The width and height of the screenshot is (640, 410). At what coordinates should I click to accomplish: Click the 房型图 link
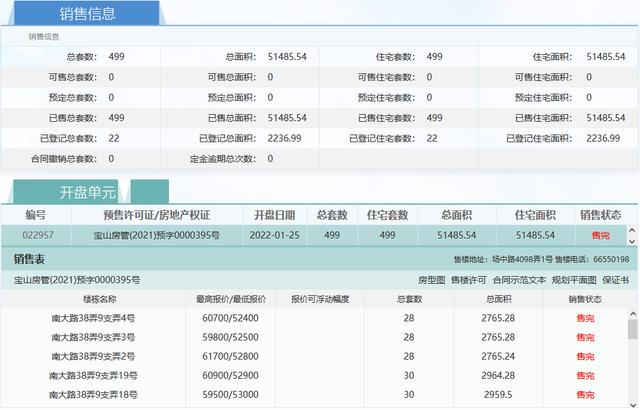point(431,280)
